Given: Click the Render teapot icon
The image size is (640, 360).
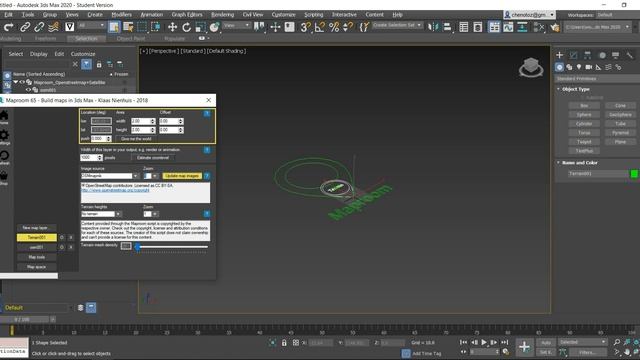Looking at the screenshot, I should click(x=555, y=27).
